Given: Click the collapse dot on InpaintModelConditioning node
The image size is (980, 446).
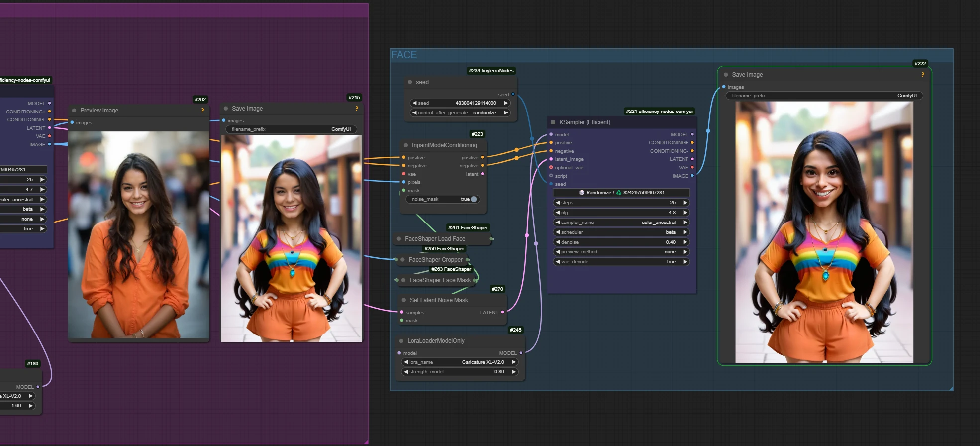Looking at the screenshot, I should (406, 145).
